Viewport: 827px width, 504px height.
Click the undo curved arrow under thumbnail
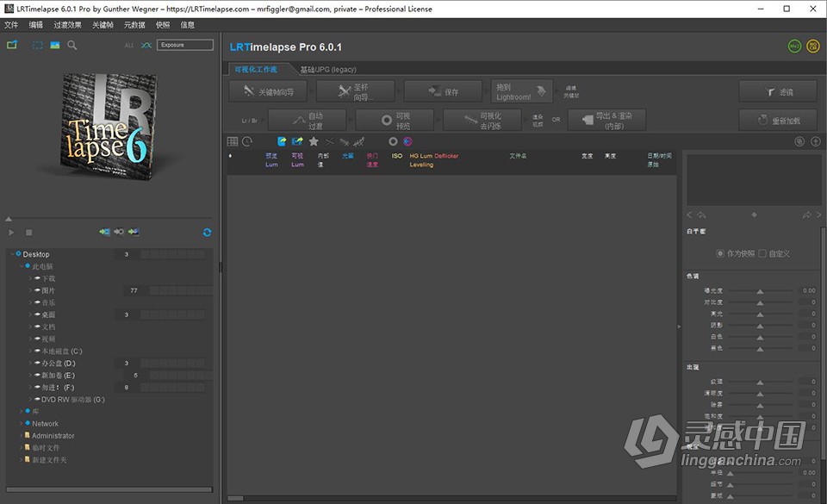tap(701, 215)
